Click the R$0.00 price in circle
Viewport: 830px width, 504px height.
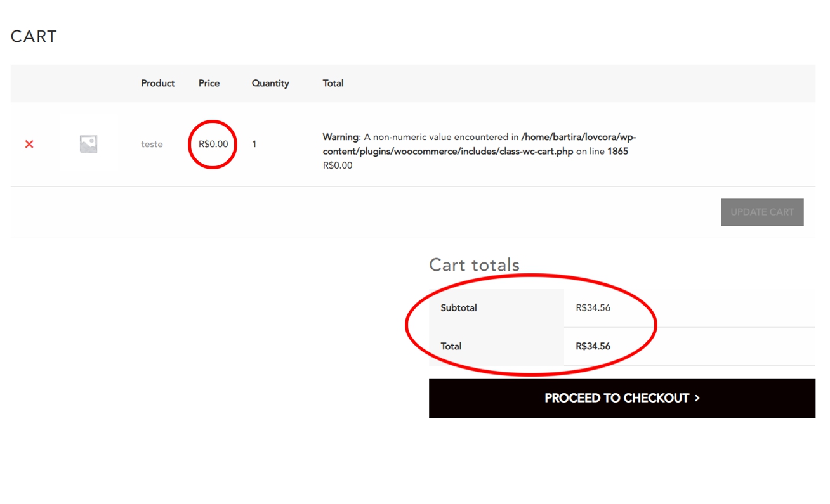pos(213,145)
